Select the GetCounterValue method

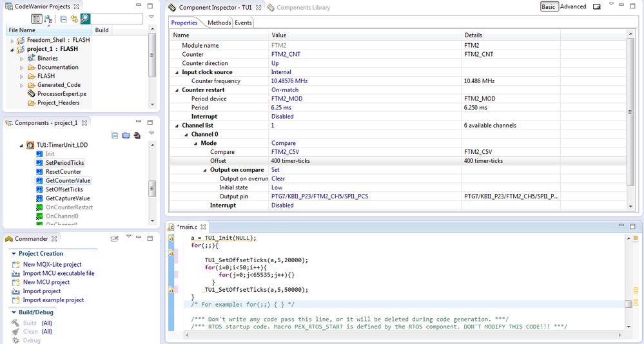coord(68,180)
